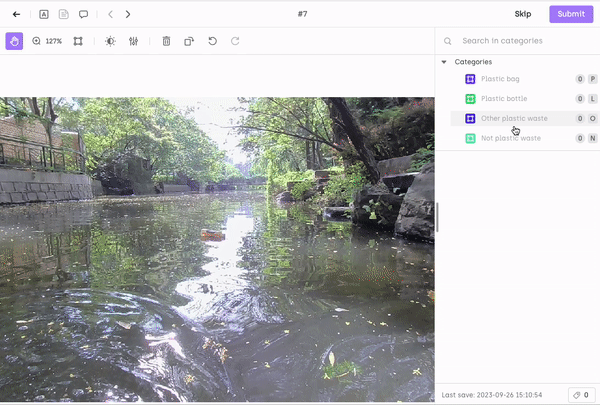Viewport: 600px width, 405px height.
Task: Click the #7 task number label
Action: pos(302,14)
